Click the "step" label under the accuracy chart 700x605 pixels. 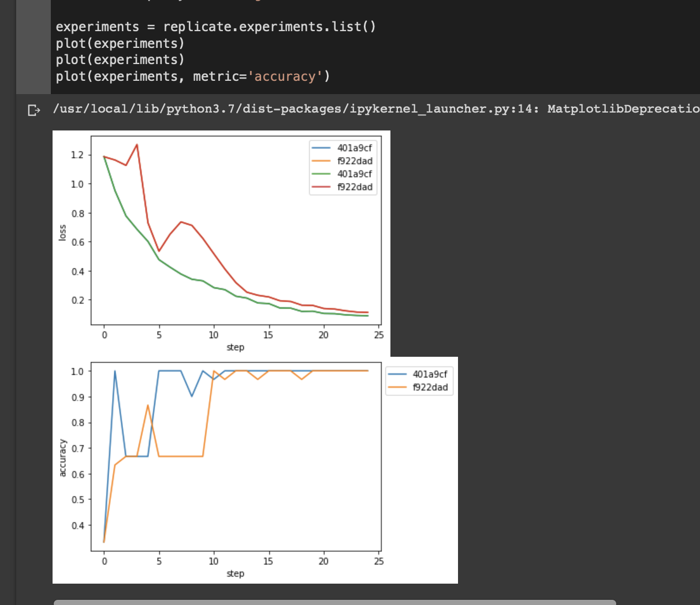point(235,573)
